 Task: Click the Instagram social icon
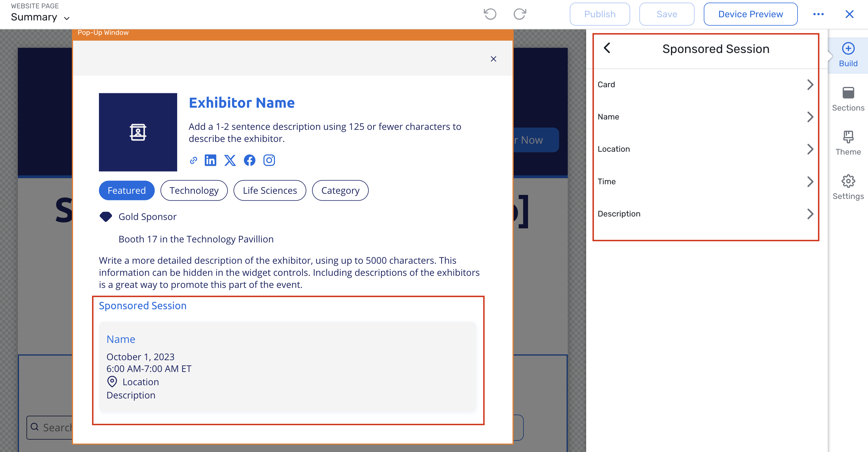pyautogui.click(x=269, y=160)
